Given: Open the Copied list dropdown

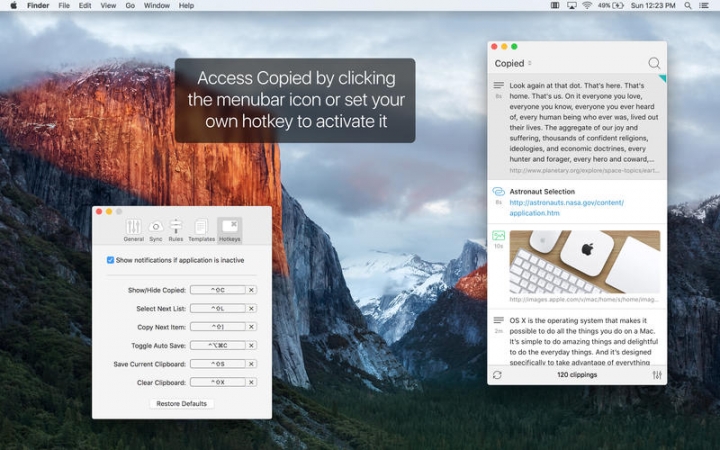Looking at the screenshot, I should click(513, 63).
